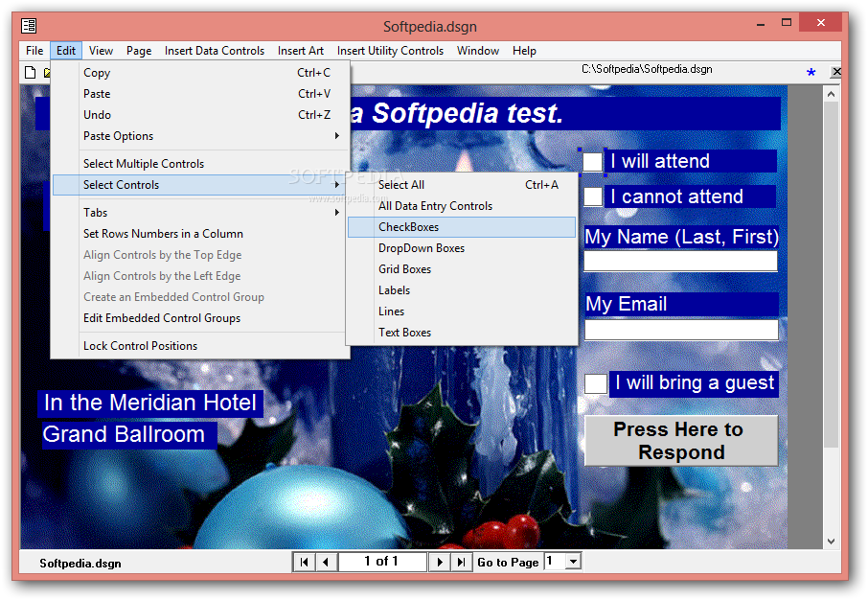
Task: Click the My Email text field
Action: [x=681, y=330]
